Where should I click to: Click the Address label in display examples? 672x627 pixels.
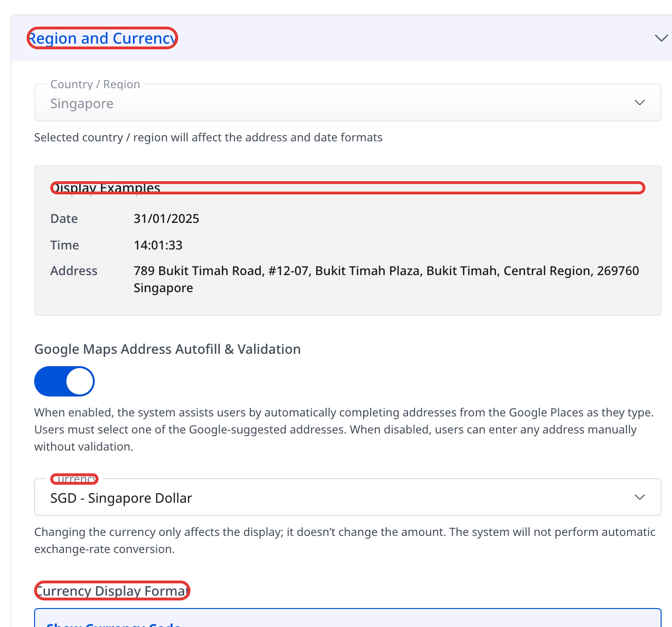pyautogui.click(x=74, y=271)
